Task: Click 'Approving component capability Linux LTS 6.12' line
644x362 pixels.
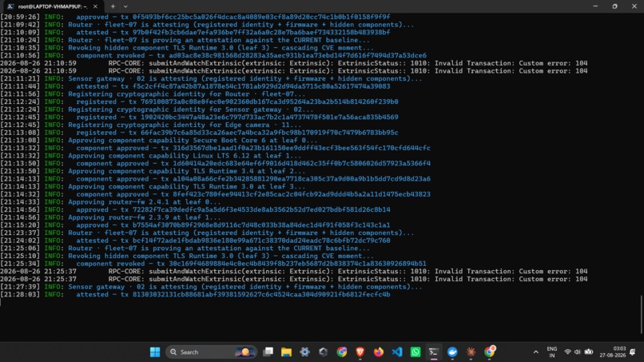Action: [x=151, y=156]
